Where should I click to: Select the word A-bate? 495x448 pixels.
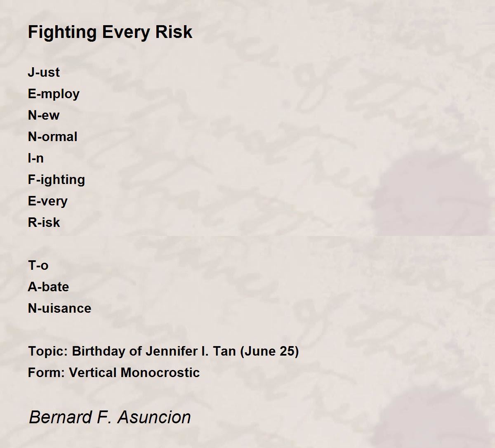point(49,287)
